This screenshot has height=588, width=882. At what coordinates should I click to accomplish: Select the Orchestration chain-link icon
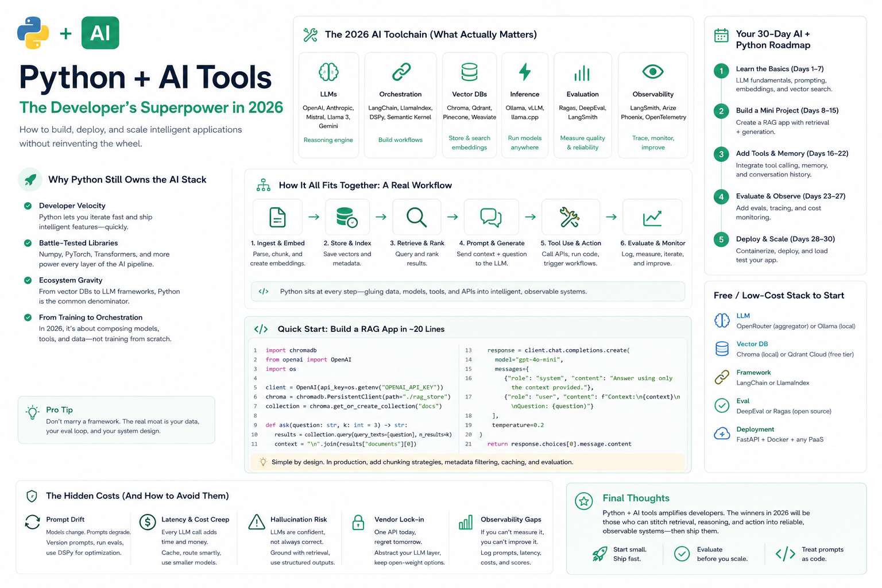click(x=401, y=72)
